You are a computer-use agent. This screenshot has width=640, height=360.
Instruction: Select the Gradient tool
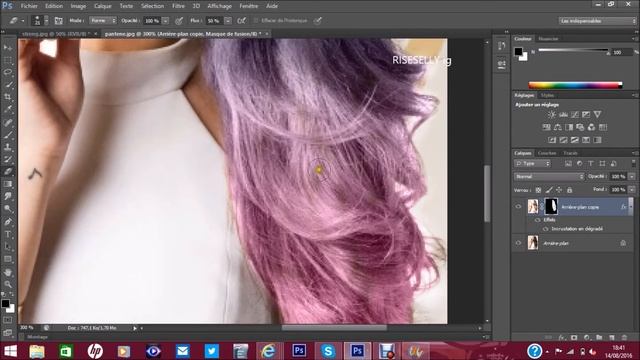tap(8, 184)
